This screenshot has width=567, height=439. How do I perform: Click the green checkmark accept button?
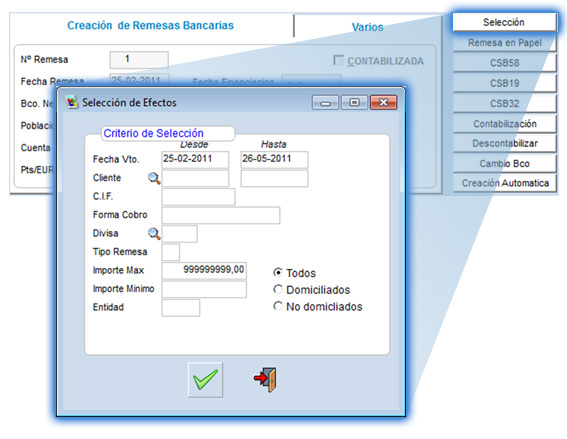pos(205,380)
